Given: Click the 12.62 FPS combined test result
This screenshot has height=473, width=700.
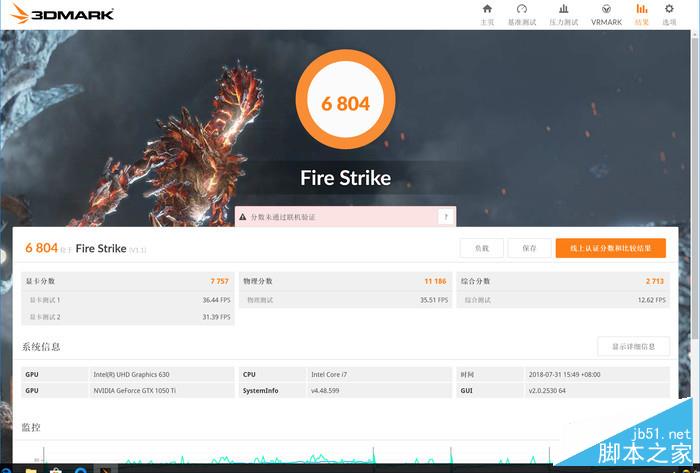Looking at the screenshot, I should [x=652, y=300].
